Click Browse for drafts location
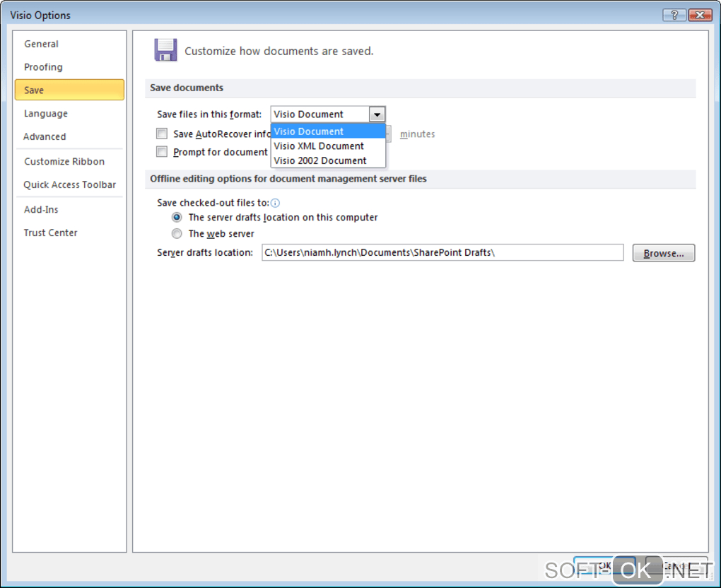The image size is (721, 588). click(x=664, y=253)
